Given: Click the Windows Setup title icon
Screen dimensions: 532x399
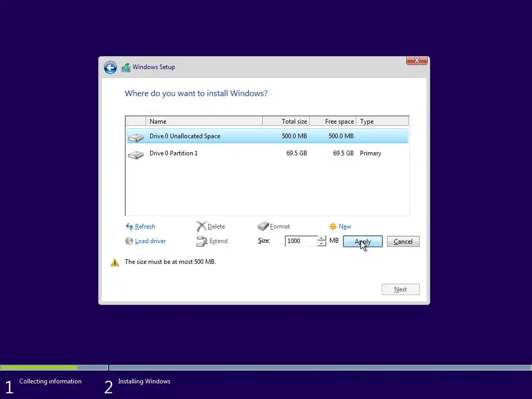Looking at the screenshot, I should (x=126, y=68).
